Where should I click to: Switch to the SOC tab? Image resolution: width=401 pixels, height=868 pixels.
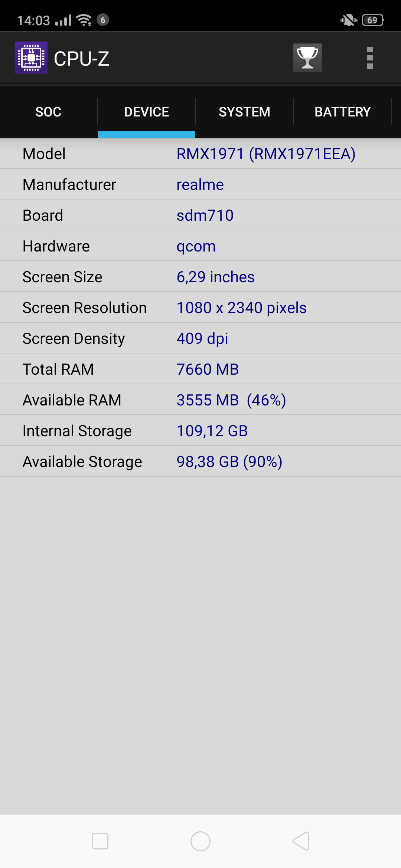tap(48, 112)
